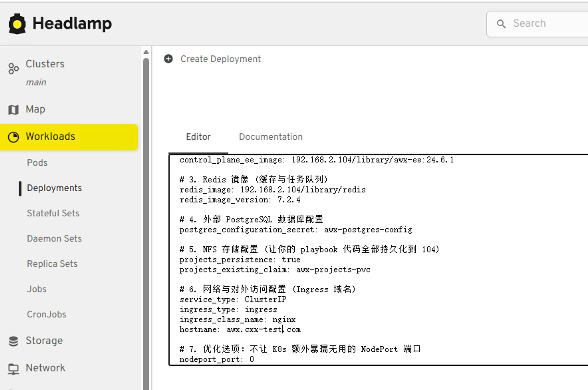Click the Storage database icon
Image resolution: width=588 pixels, height=390 pixels.
tap(13, 341)
